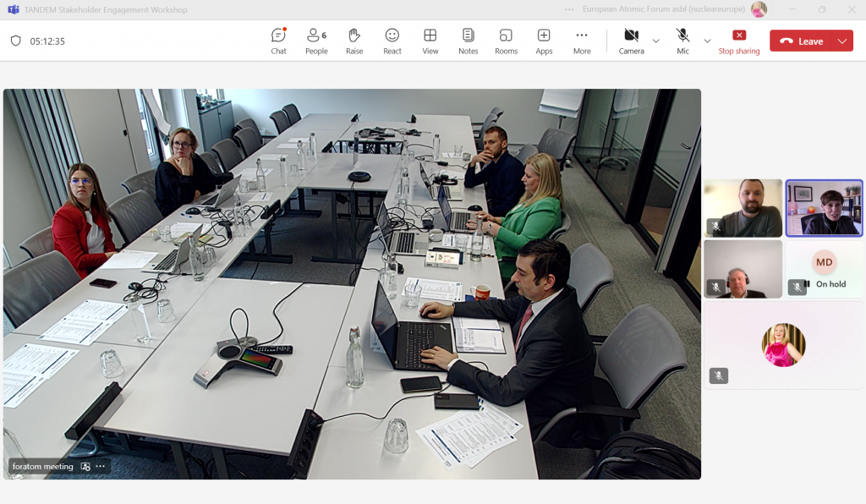Click European Atomic Forum account name

(663, 9)
